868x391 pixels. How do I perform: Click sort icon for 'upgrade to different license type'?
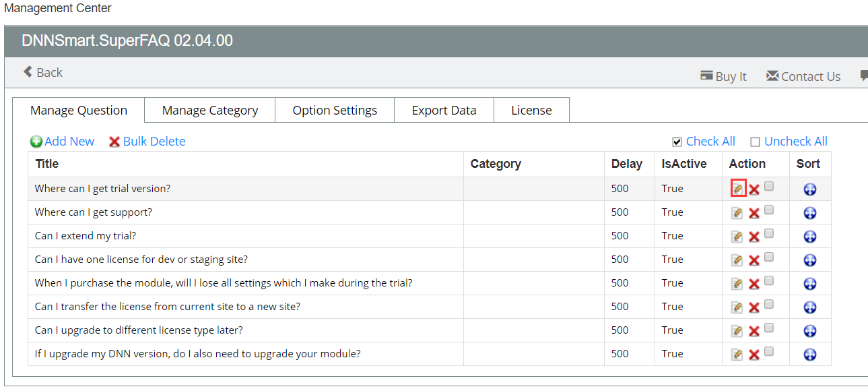pos(810,331)
